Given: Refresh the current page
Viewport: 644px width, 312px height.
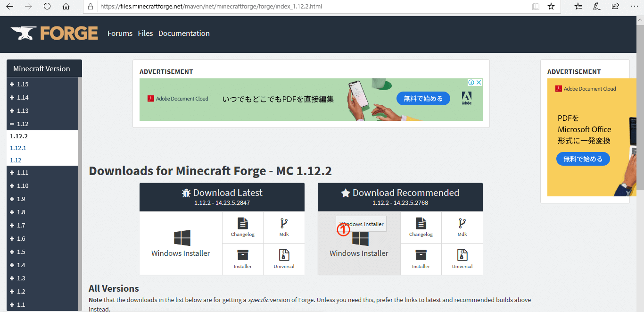Looking at the screenshot, I should click(x=47, y=7).
